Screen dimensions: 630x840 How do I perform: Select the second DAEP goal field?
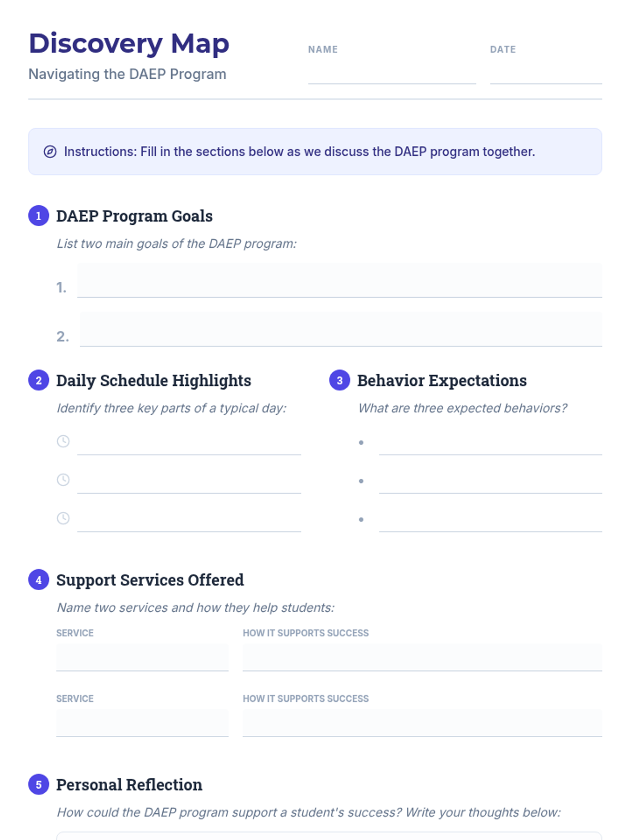(x=341, y=330)
